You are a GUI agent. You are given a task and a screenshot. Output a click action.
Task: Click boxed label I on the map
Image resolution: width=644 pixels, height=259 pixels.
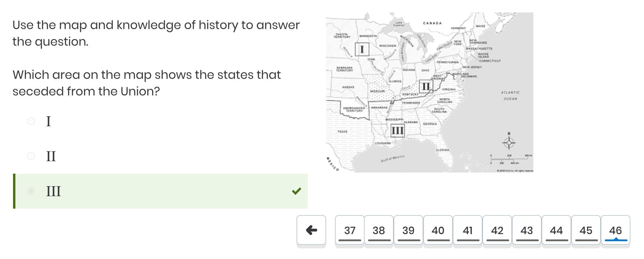click(362, 49)
